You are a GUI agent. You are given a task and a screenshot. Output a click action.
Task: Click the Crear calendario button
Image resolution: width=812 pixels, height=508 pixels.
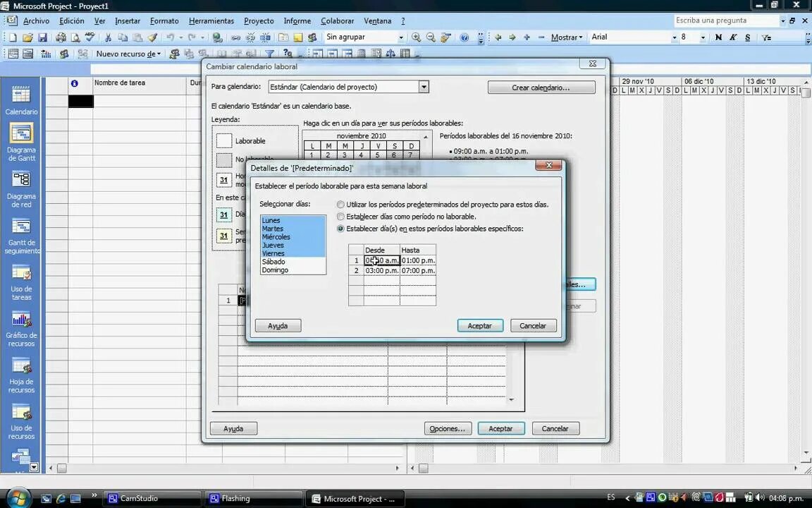tap(541, 87)
